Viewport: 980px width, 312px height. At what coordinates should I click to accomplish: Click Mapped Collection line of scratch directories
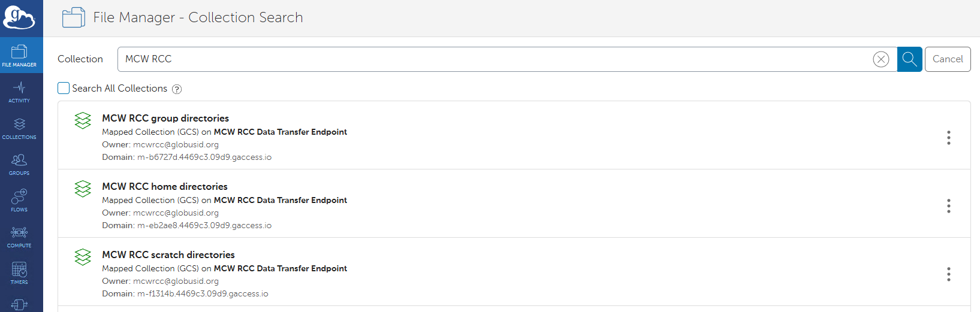coord(224,268)
